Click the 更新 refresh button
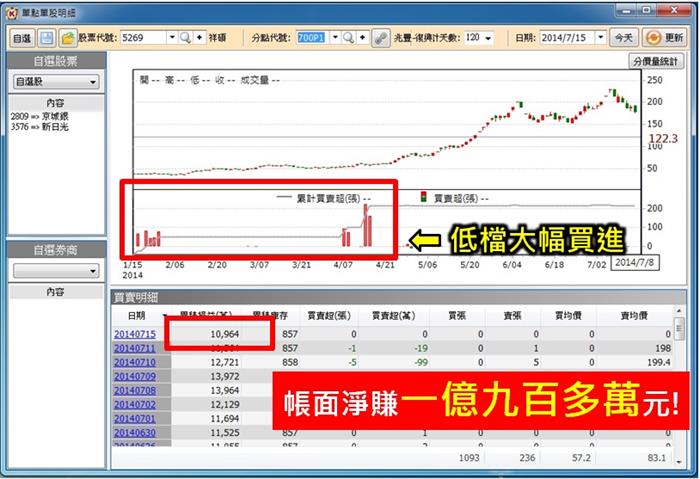700x479 pixels. tap(664, 38)
